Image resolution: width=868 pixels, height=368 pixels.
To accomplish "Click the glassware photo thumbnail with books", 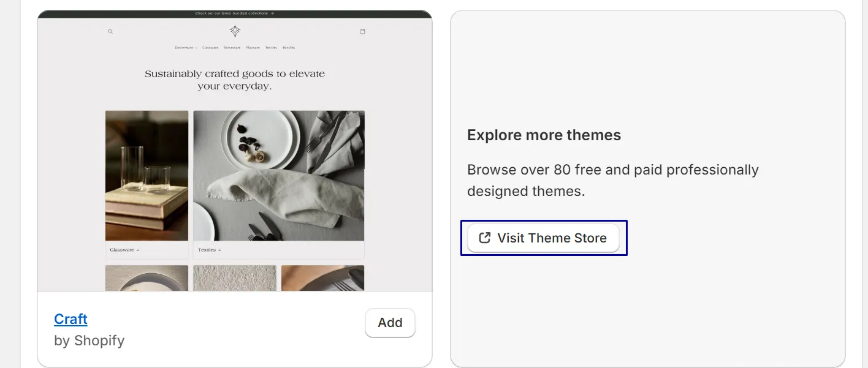I will click(147, 176).
